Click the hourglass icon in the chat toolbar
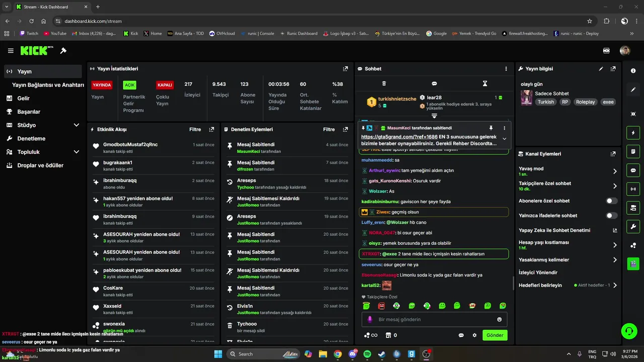This screenshot has width=644, height=362. pyautogui.click(x=485, y=83)
